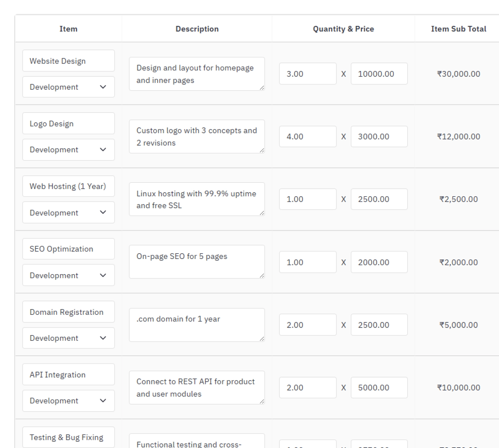
Task: Click the SEO Optimization price 2000.00 field
Action: point(379,262)
